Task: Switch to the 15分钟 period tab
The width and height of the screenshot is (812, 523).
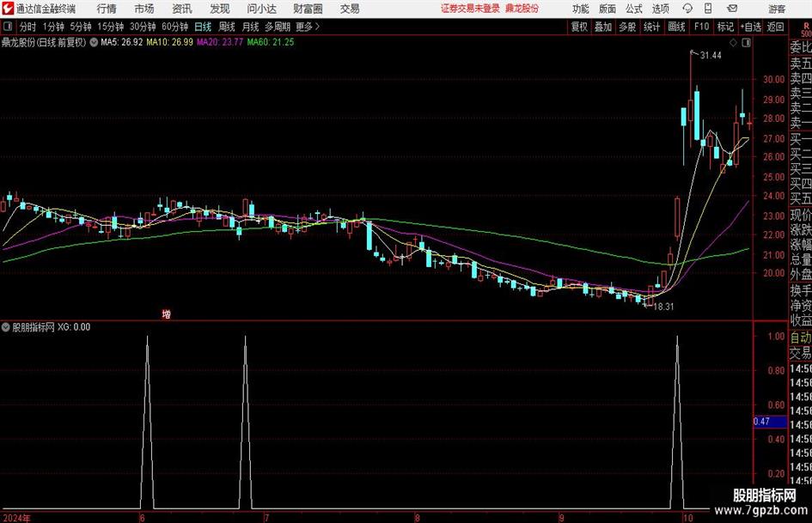Action: click(110, 27)
